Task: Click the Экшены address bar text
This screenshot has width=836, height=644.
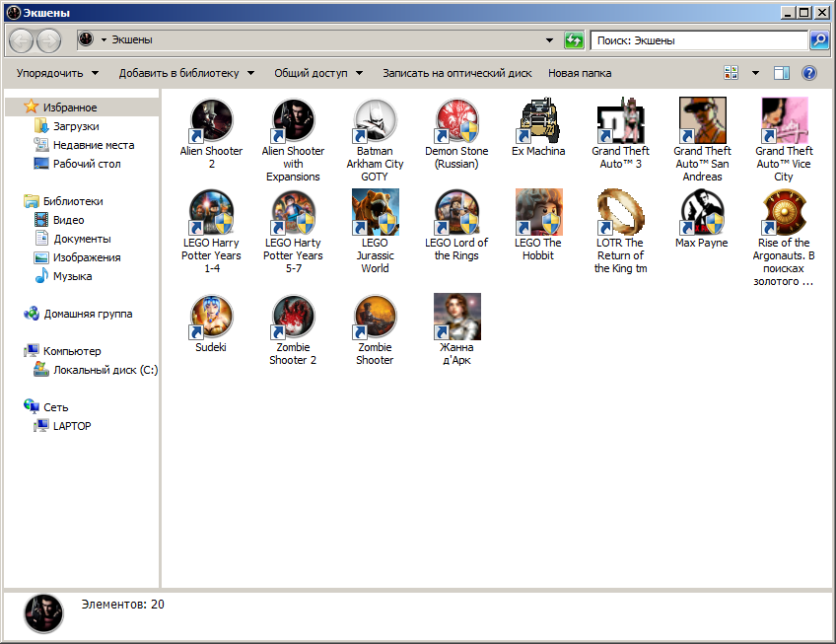Action: click(x=132, y=40)
